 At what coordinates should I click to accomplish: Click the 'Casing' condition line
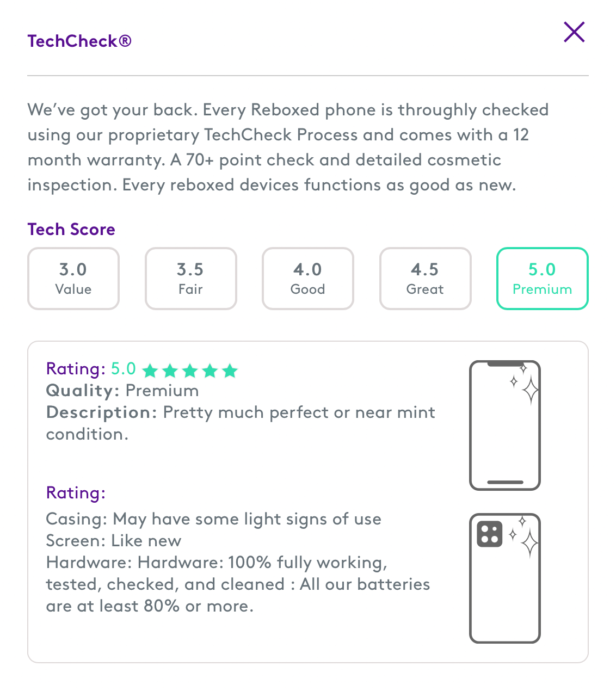pos(213,519)
